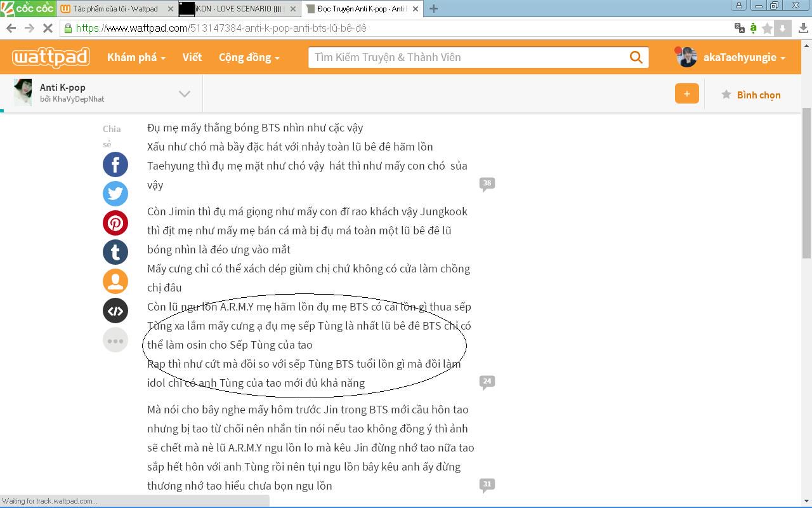This screenshot has width=812, height=508.
Task: Click the Anti K-pop story cover thumbnail
Action: (x=23, y=93)
